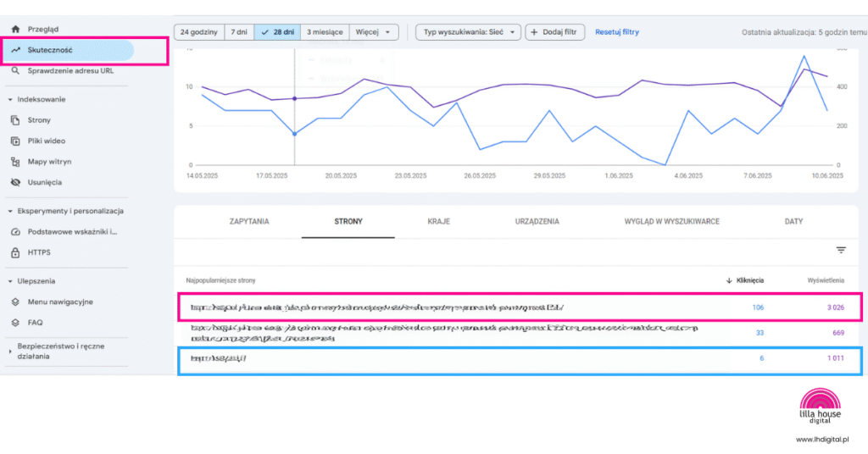Collapse Eksperymenty i personalizacja section
The height and width of the screenshot is (454, 868).
pyautogui.click(x=10, y=211)
